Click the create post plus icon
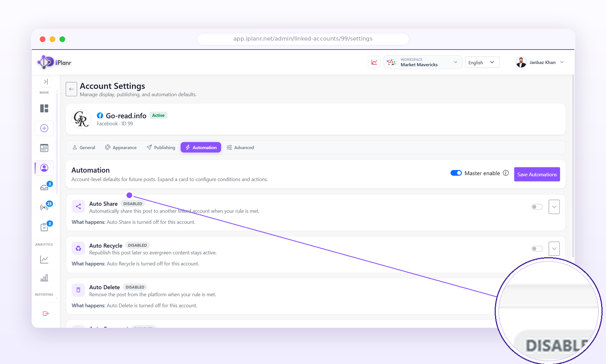The image size is (606, 364). pyautogui.click(x=44, y=128)
